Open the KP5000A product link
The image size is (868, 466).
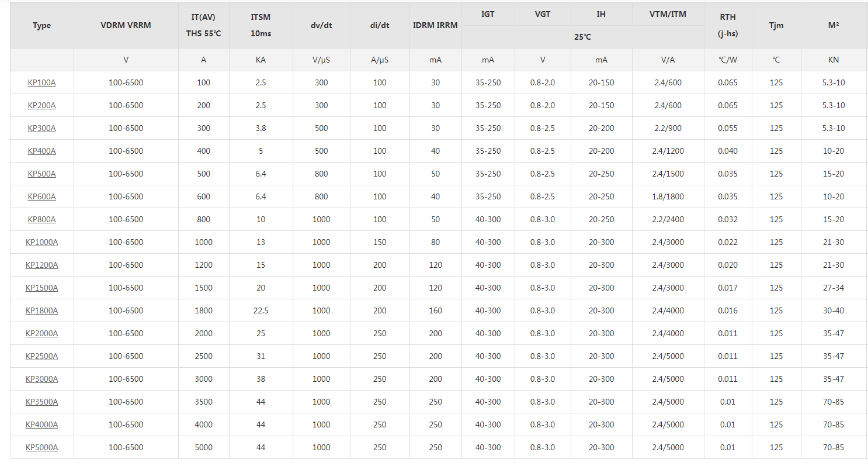pyautogui.click(x=41, y=447)
